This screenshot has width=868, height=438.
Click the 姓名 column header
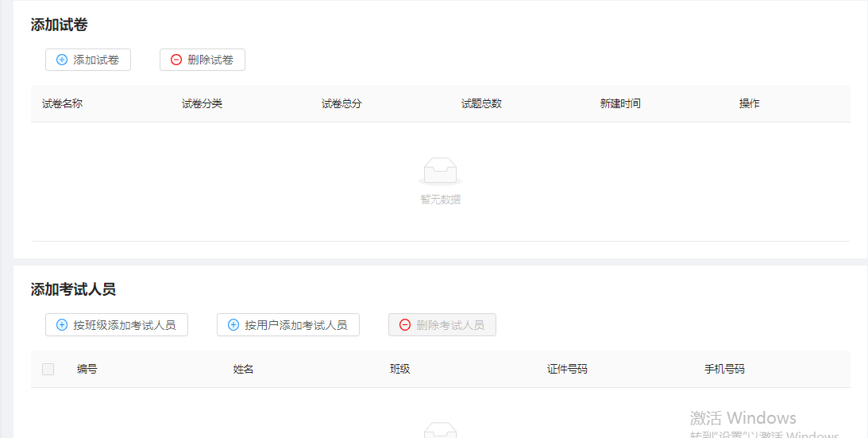coord(244,370)
